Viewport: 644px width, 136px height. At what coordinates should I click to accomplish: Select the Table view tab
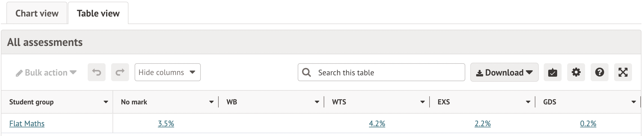(x=98, y=13)
